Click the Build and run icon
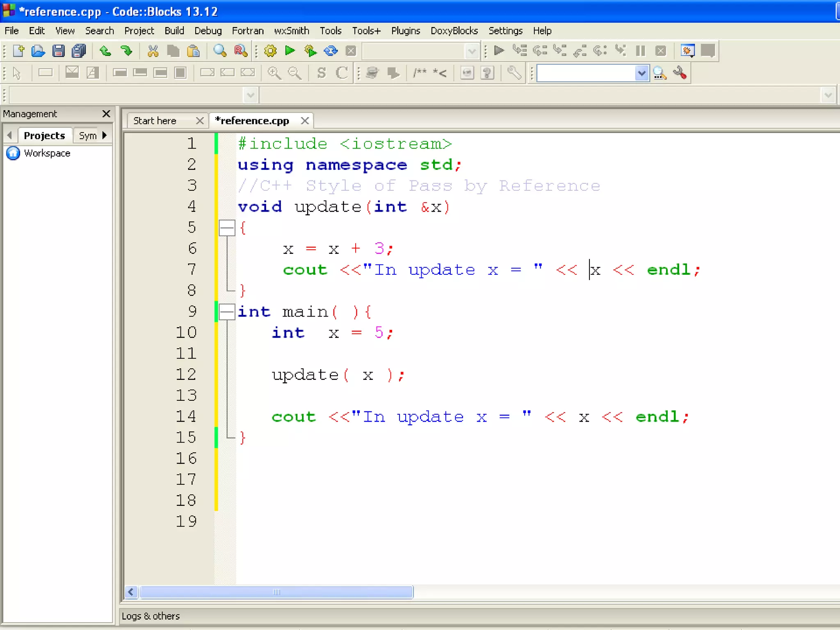Screen dimensions: 840x630 [310, 51]
